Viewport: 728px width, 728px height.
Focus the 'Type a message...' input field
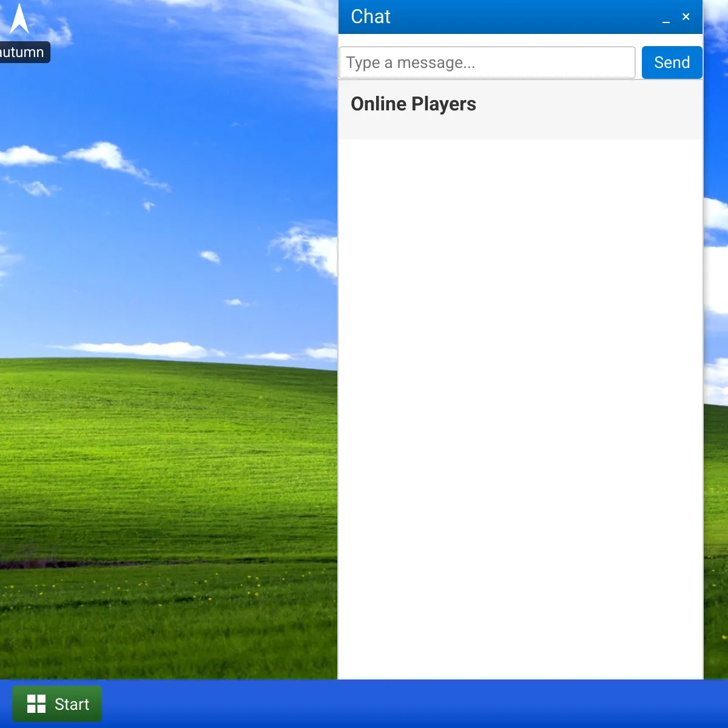click(x=487, y=62)
